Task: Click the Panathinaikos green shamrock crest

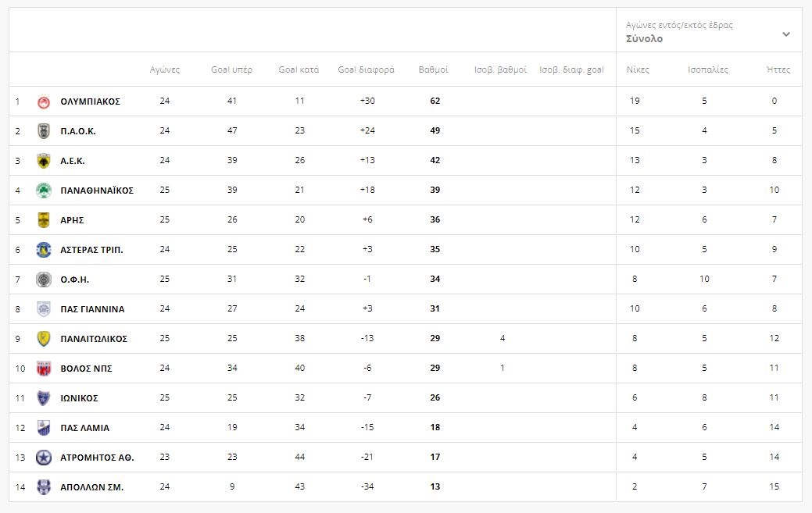Action: (x=44, y=191)
